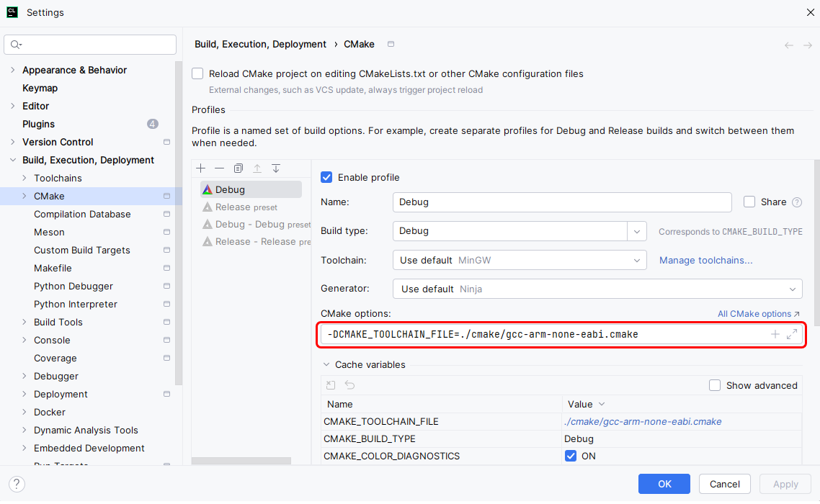
Task: Move profile up in list
Action: 257,168
